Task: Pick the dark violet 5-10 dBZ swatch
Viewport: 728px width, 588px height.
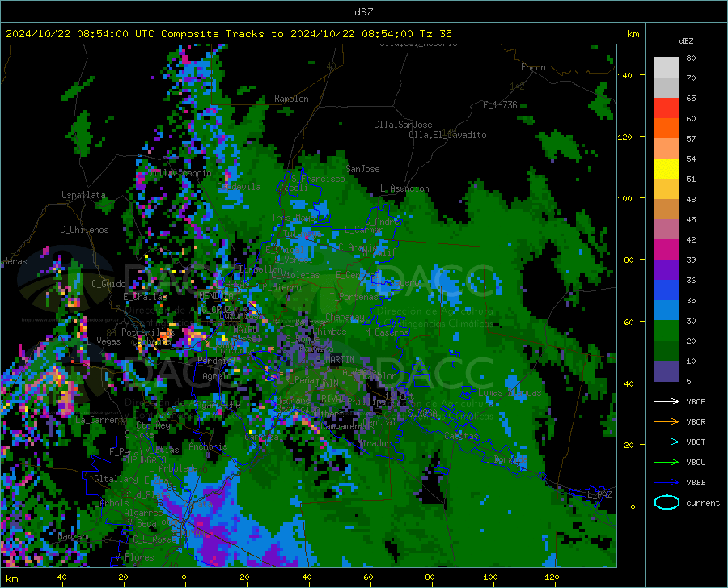Action: tap(667, 371)
